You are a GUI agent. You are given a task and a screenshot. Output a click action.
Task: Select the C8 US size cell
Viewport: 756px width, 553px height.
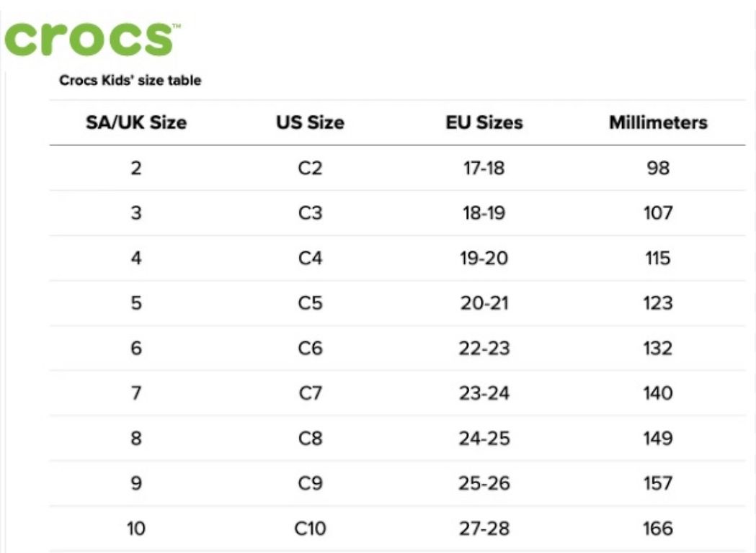pyautogui.click(x=310, y=439)
